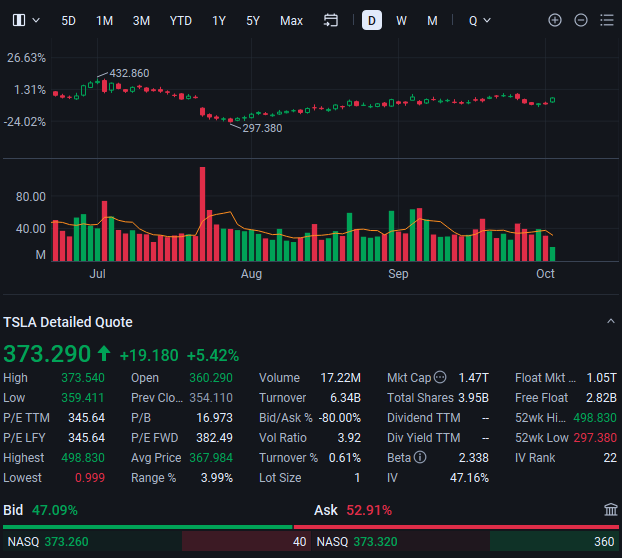Click the +5.42% change percentage
The height and width of the screenshot is (558, 622).
[x=213, y=356]
